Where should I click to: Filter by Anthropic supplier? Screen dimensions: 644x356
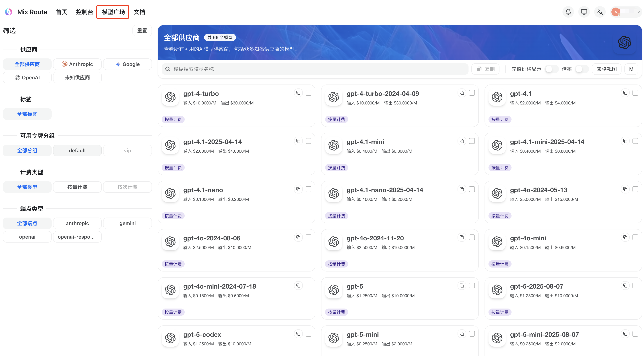[77, 64]
